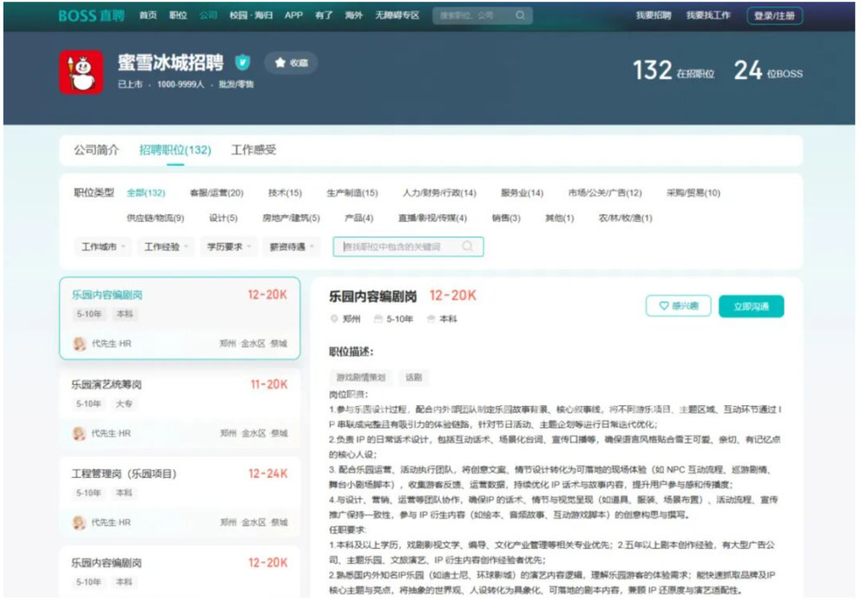Screen dimensions: 868x608
Task: Open the 工作感受 tab
Action: coord(253,150)
